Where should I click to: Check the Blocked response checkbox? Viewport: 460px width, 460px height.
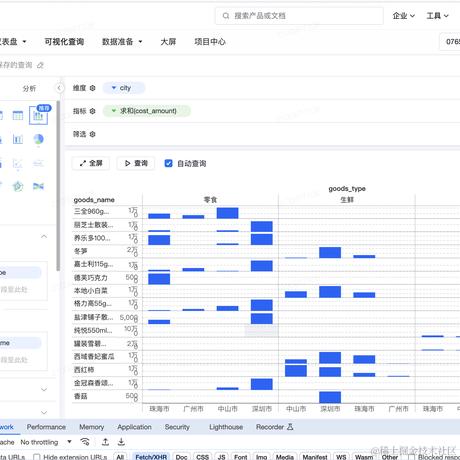pyautogui.click(x=411, y=457)
